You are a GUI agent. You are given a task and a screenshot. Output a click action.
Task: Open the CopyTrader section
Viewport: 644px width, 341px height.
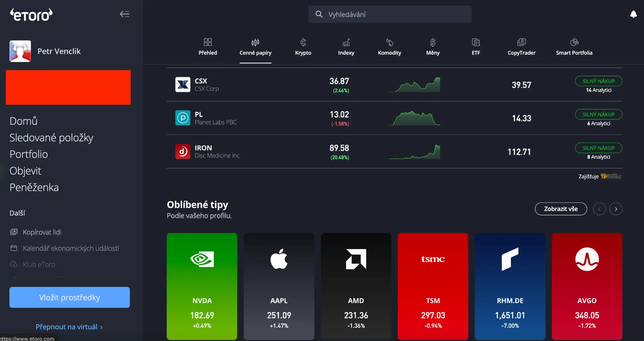tap(521, 47)
